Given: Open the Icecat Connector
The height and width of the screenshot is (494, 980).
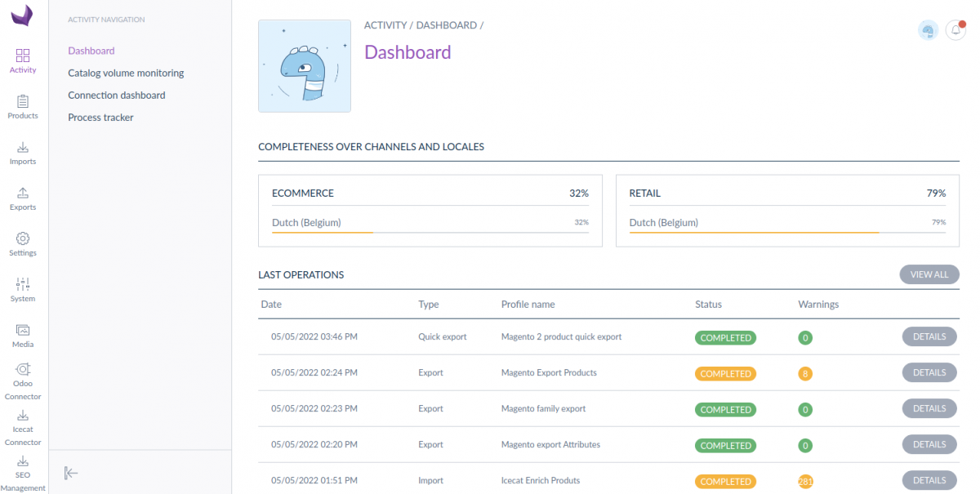Looking at the screenshot, I should pos(23,427).
